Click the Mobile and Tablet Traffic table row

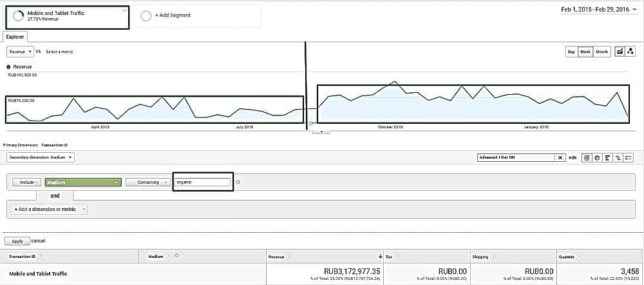tap(38, 273)
